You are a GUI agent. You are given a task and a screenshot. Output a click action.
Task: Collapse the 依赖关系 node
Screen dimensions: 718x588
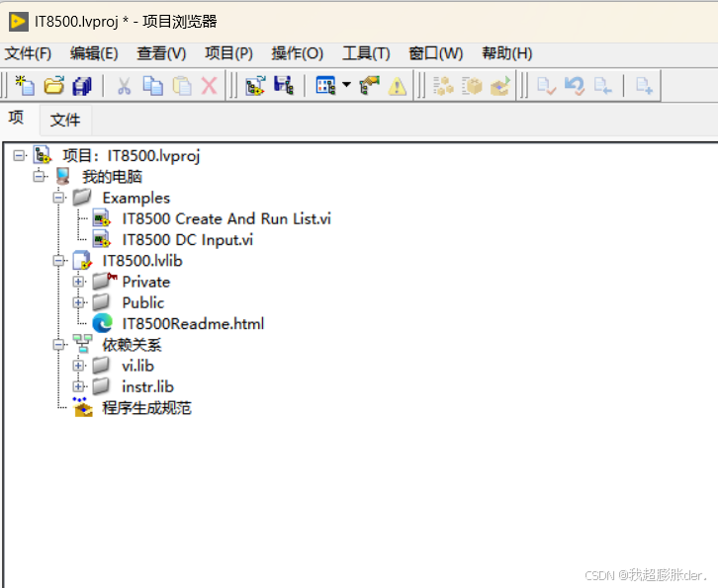(x=58, y=345)
